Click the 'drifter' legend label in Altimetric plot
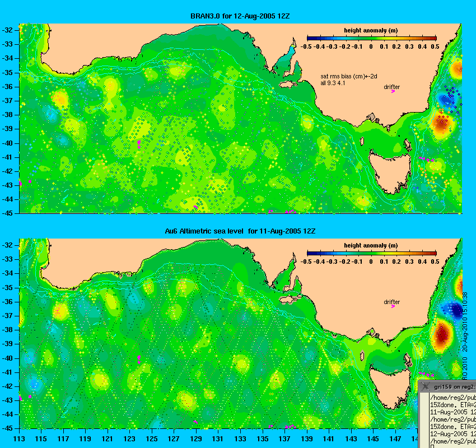 tap(391, 302)
